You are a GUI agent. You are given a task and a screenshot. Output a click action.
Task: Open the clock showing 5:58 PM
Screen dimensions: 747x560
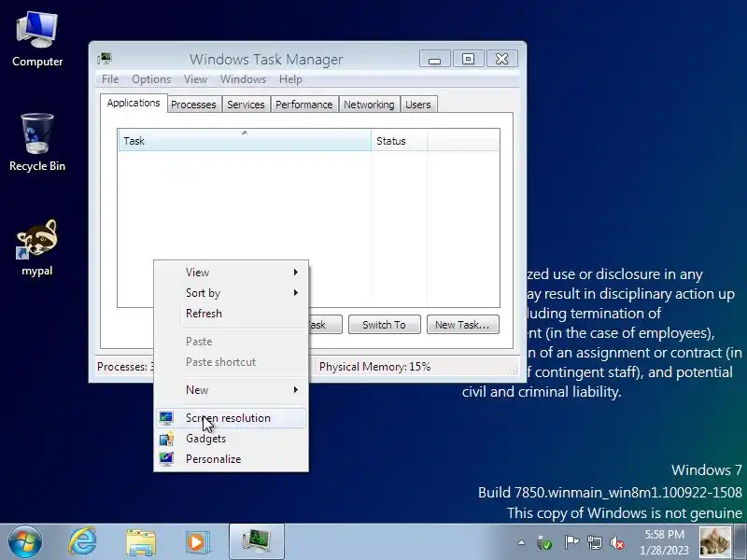[665, 542]
